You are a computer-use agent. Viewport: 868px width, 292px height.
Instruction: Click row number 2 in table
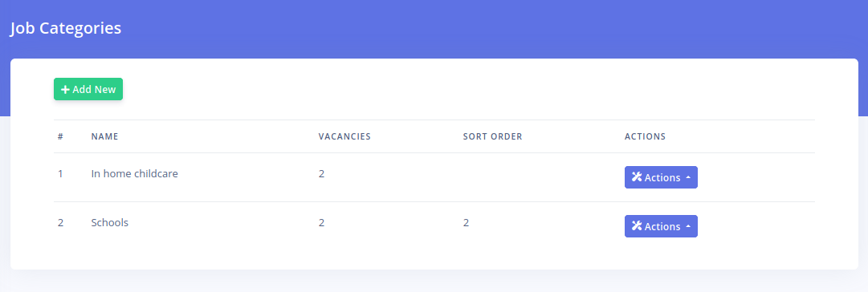[60, 223]
